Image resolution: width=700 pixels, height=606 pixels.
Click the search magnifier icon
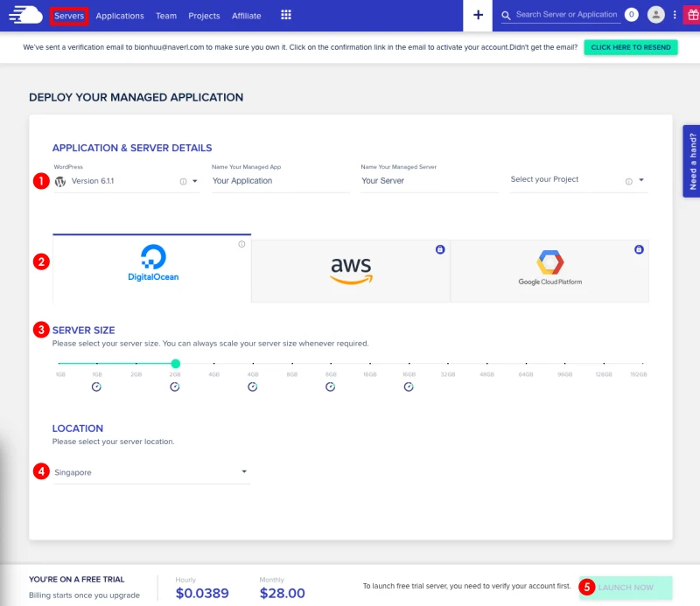point(506,16)
